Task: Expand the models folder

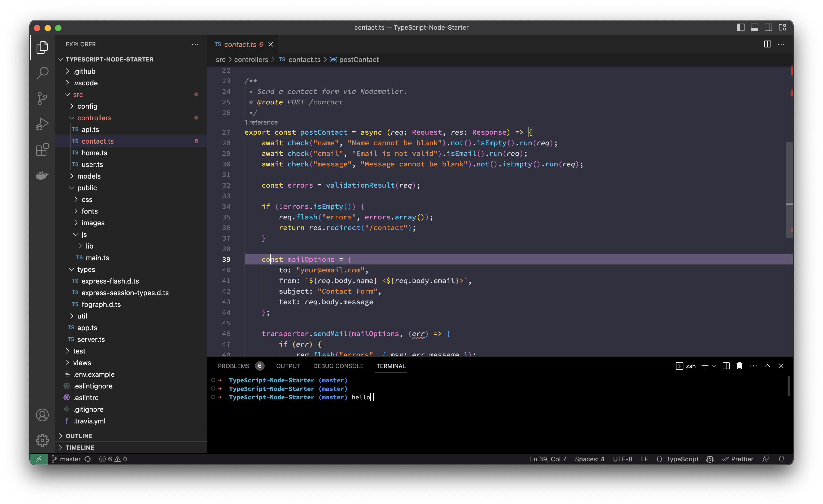Action: [131, 176]
